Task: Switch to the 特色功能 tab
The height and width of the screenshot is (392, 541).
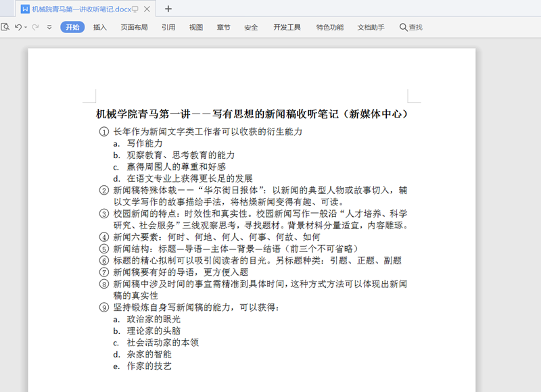Action: tap(329, 27)
